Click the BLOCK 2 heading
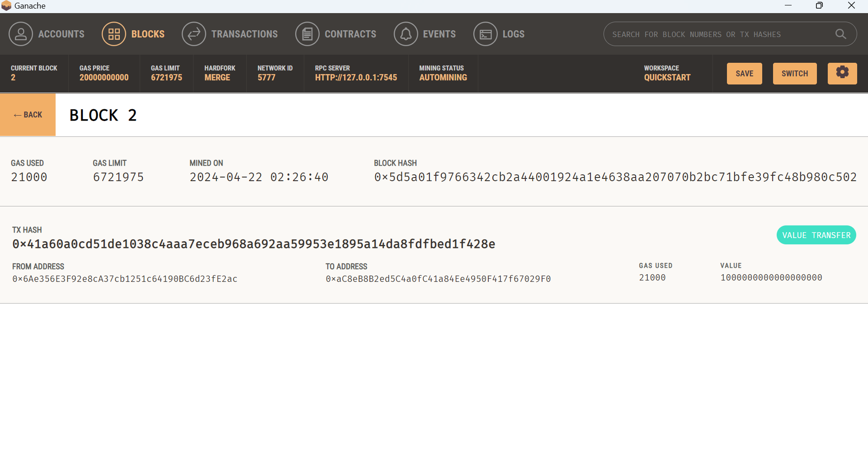Viewport: 868px width, 449px height. click(x=103, y=115)
